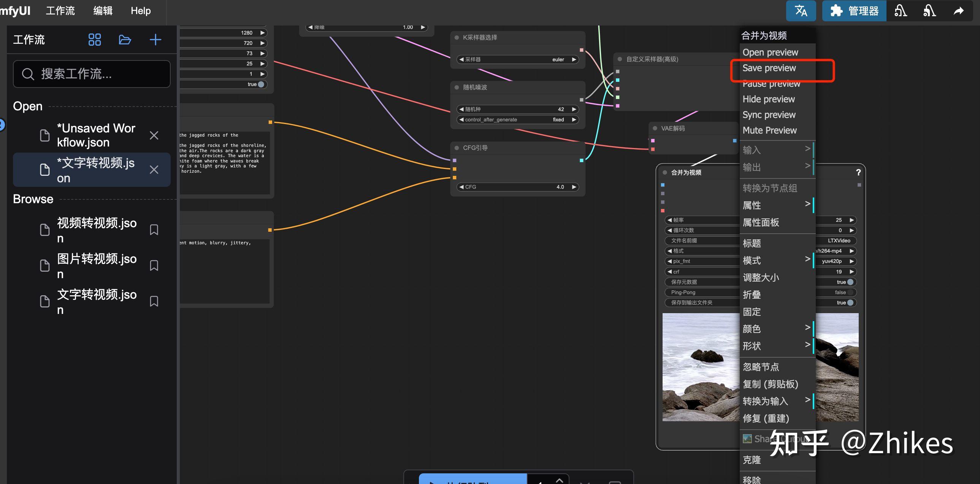Open the workflow grid view icon
The image size is (980, 484).
pos(94,40)
